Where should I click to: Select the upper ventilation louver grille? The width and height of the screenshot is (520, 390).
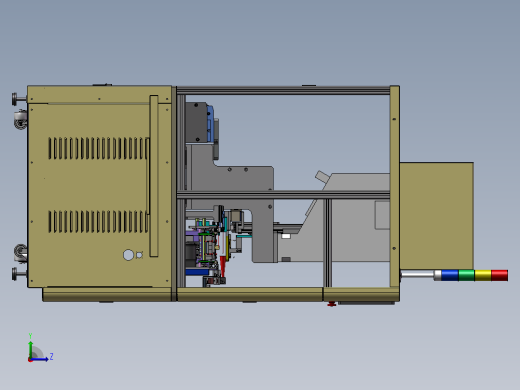(99, 148)
